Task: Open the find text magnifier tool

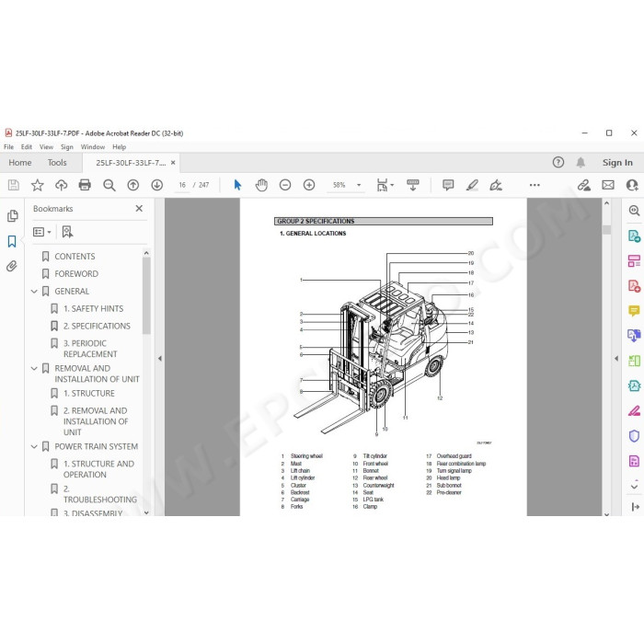Action: pos(109,185)
